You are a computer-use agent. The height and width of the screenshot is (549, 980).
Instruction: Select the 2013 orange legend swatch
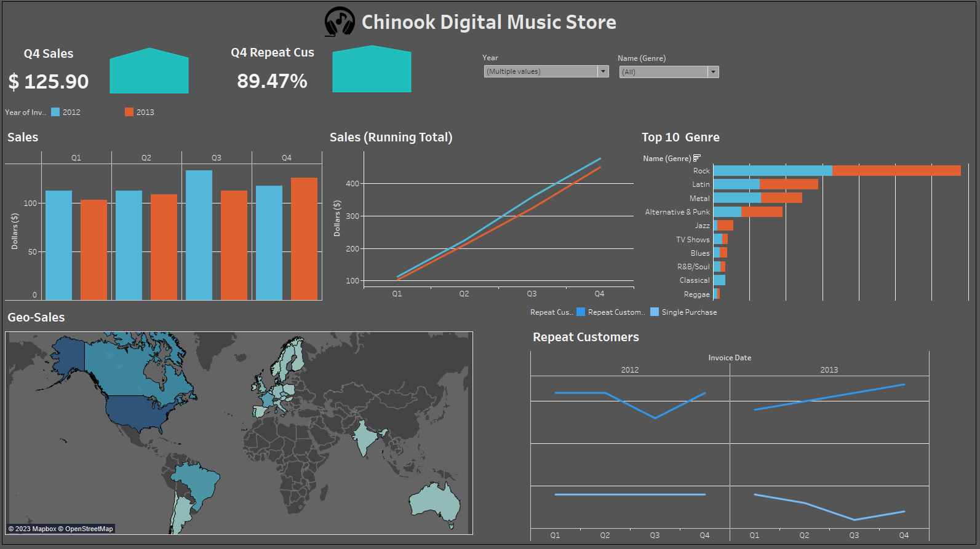pos(129,112)
